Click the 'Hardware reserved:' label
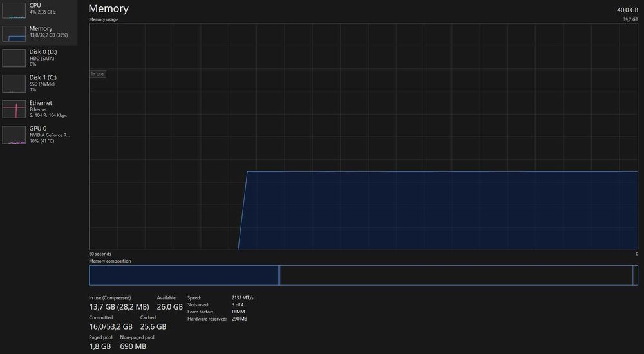 point(207,319)
